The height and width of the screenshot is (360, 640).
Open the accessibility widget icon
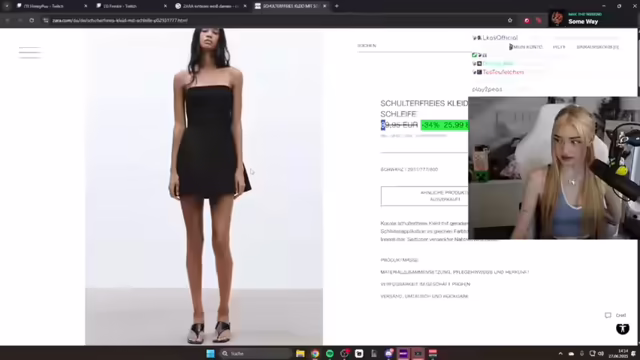pos(622,329)
